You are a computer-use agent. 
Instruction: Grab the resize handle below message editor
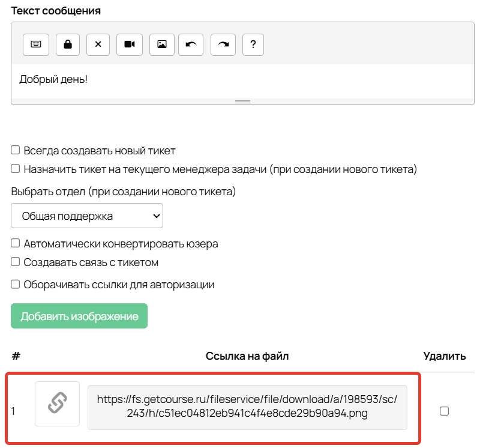(x=242, y=101)
